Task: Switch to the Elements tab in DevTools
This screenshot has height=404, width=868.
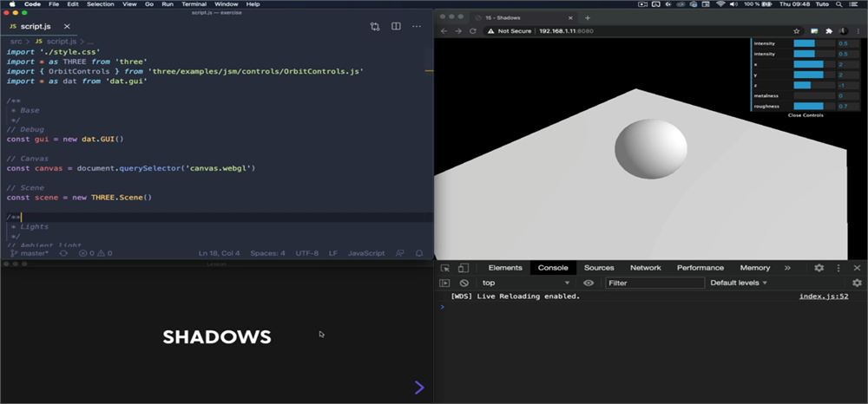Action: 505,268
